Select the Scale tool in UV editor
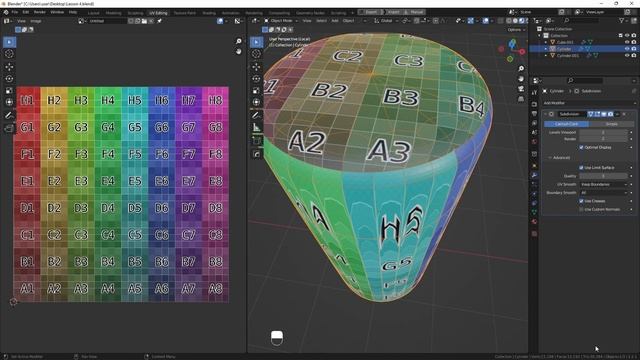Image resolution: width=640 pixels, height=360 pixels. point(9,91)
